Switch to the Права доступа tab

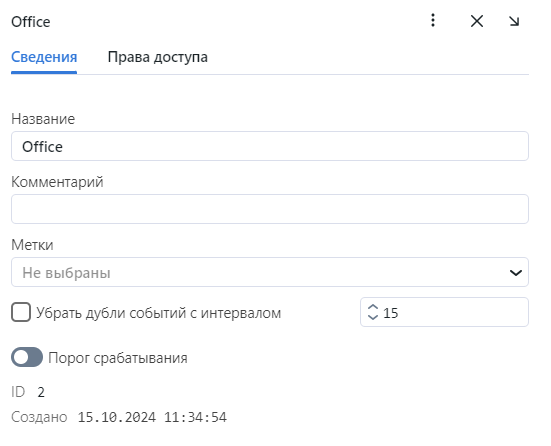click(x=157, y=57)
